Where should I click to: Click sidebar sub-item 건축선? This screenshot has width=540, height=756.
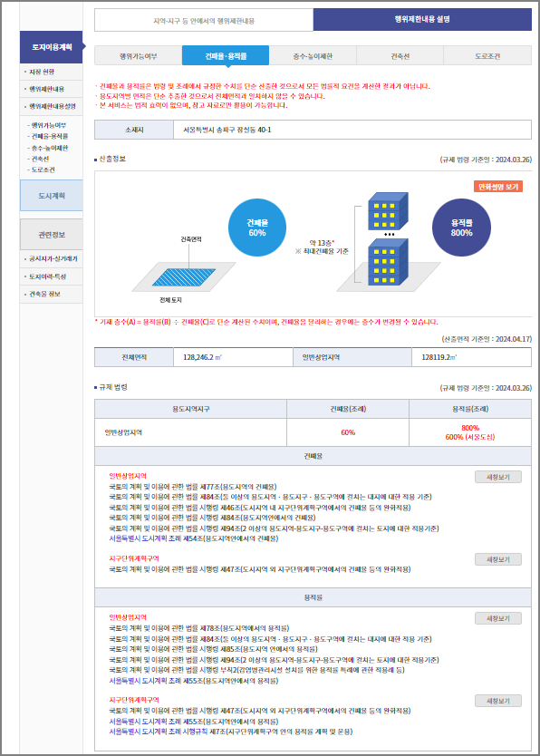[38, 159]
